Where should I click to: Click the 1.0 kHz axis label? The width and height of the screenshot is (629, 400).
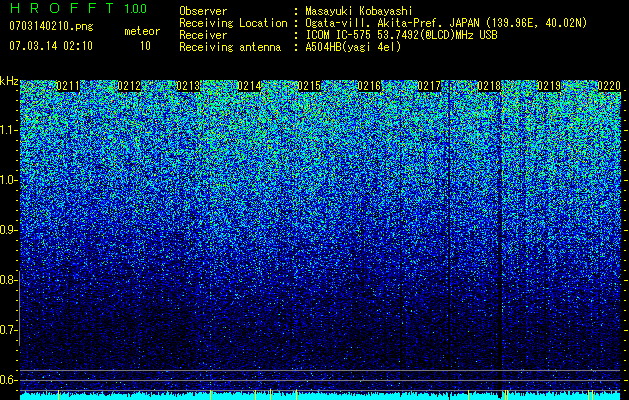pyautogui.click(x=8, y=180)
